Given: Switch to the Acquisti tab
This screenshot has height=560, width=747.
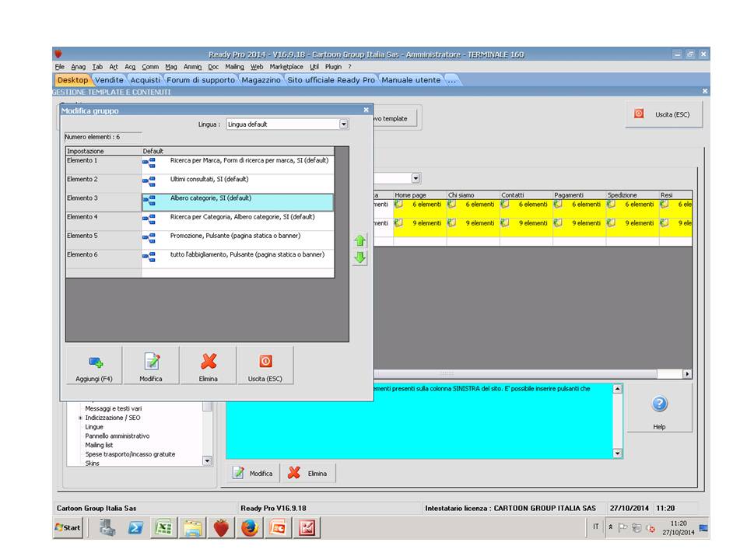Looking at the screenshot, I should tap(146, 80).
